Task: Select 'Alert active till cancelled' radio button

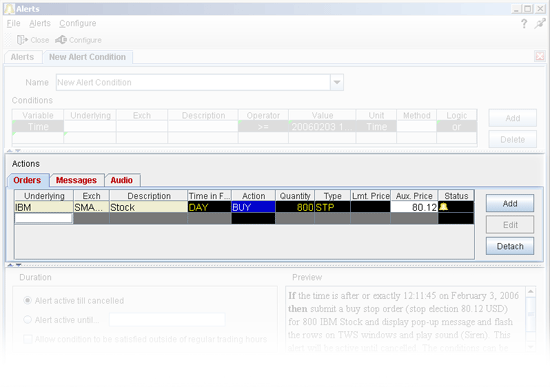Action: coord(27,301)
